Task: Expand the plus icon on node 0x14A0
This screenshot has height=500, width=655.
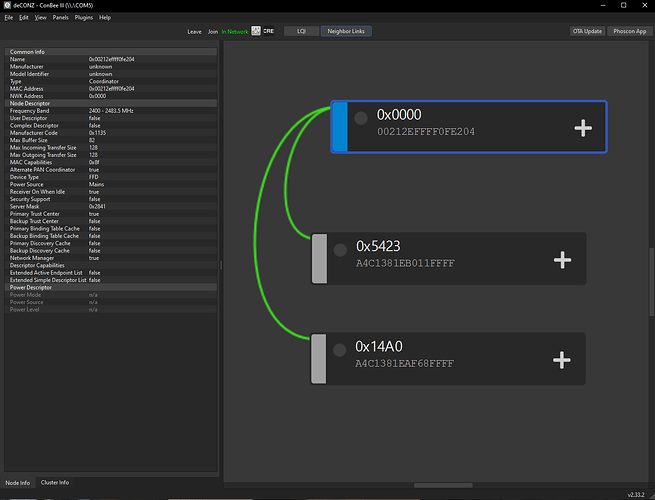Action: pos(561,360)
